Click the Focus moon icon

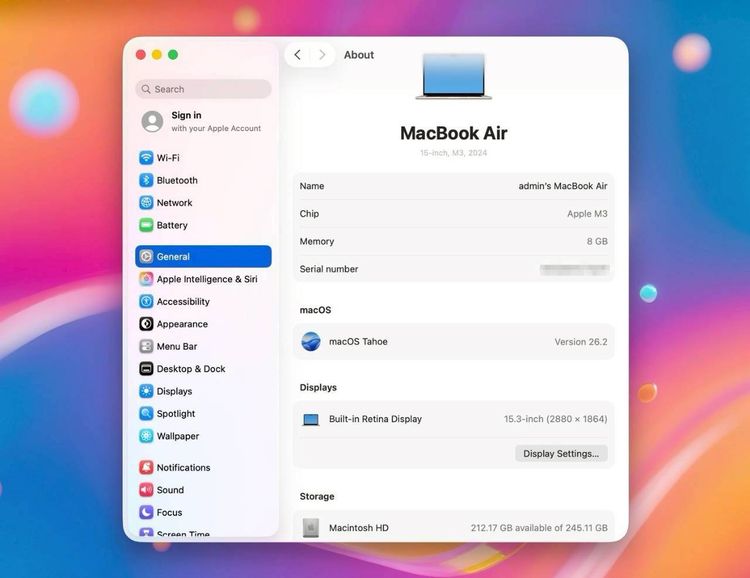[x=146, y=512]
